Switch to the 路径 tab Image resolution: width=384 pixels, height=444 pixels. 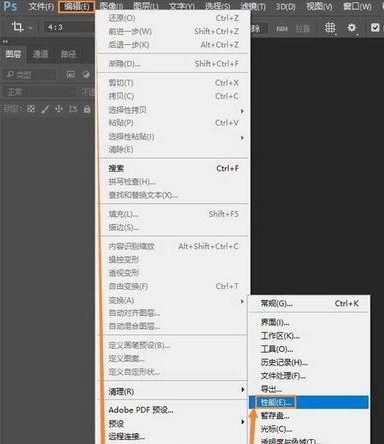[x=68, y=54]
